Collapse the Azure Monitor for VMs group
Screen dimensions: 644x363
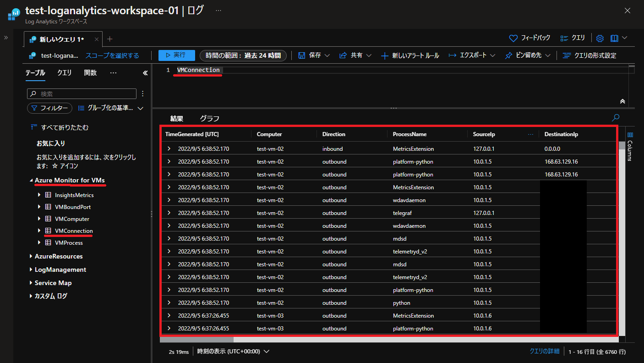coord(31,181)
